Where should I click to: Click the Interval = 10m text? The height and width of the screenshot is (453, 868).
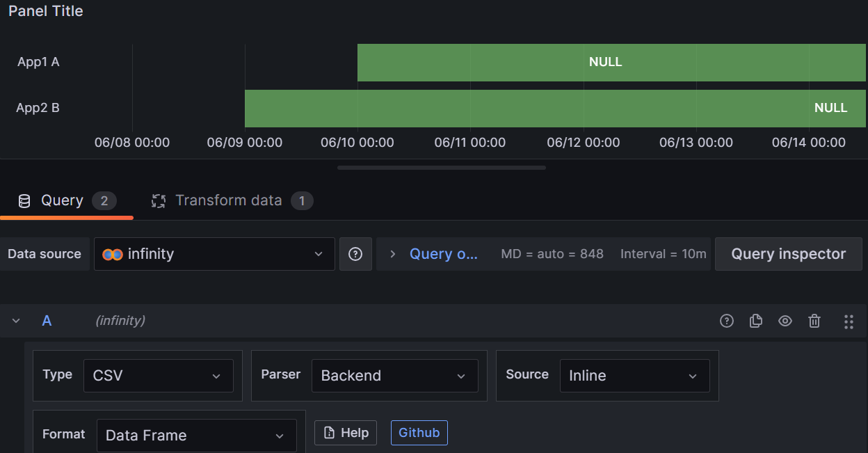pyautogui.click(x=664, y=254)
